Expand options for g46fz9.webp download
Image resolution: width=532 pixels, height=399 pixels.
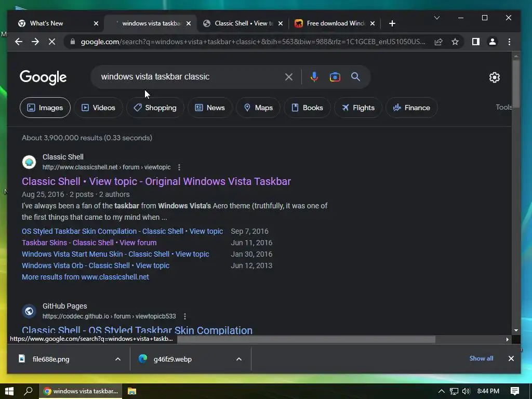pos(239,359)
